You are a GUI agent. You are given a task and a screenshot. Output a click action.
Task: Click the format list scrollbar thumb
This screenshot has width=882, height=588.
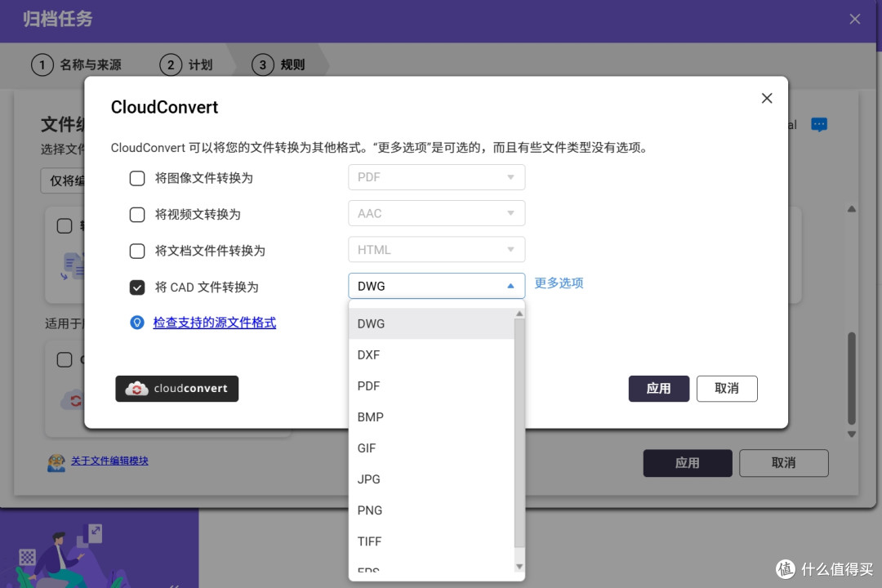pos(519,434)
